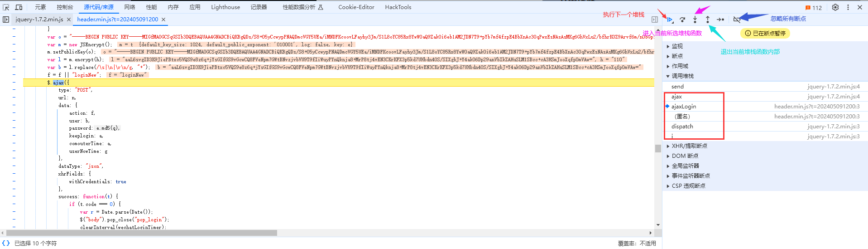The width and height of the screenshot is (868, 249).
Task: Step out of the current function
Action: 708,20
